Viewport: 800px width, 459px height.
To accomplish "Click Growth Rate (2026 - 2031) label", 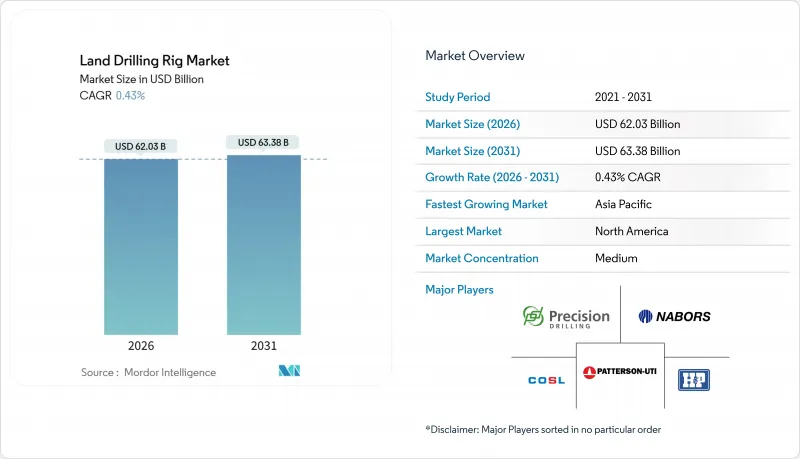I will tap(492, 177).
